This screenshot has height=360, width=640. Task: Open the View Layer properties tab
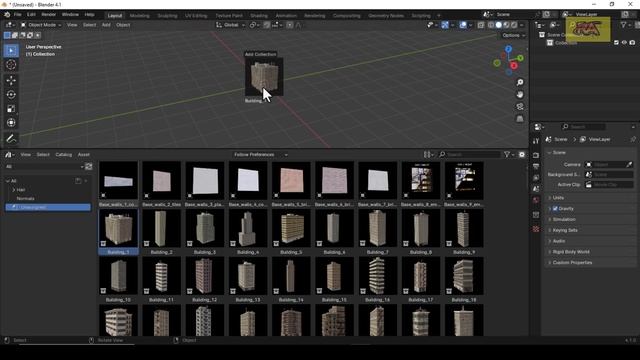(x=536, y=178)
